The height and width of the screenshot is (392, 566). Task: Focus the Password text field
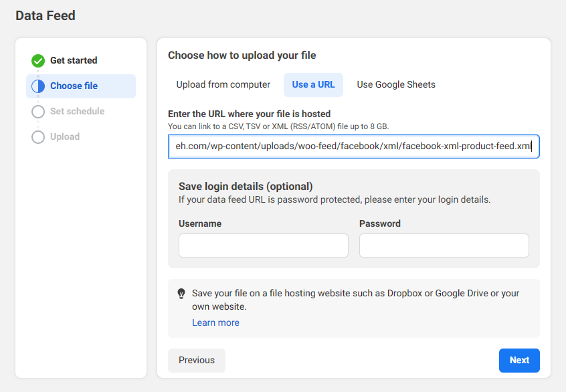click(x=444, y=246)
